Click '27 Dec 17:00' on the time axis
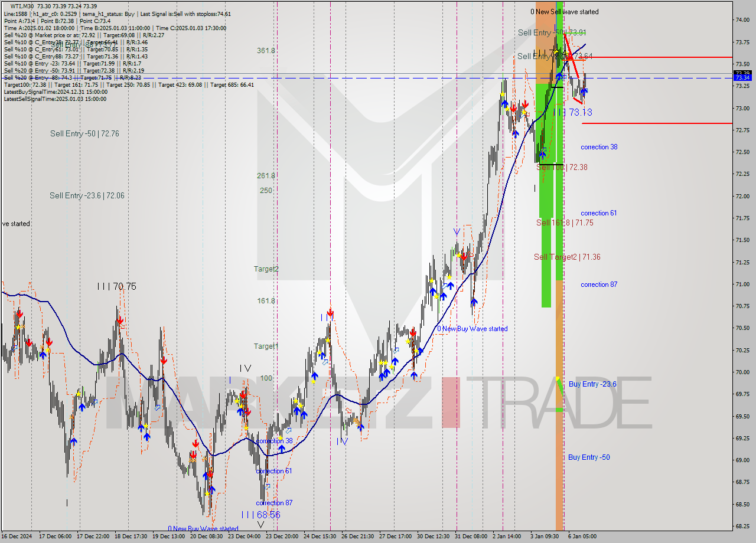 coord(395,537)
